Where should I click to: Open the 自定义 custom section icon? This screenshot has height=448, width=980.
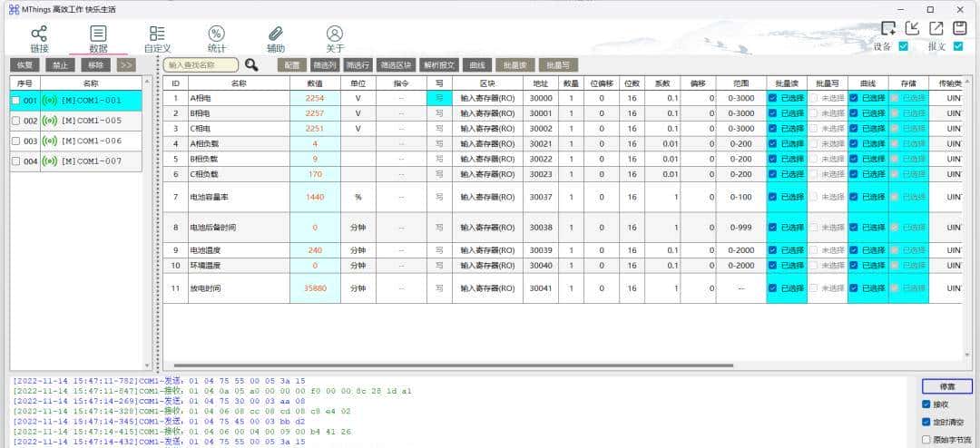pos(158,34)
